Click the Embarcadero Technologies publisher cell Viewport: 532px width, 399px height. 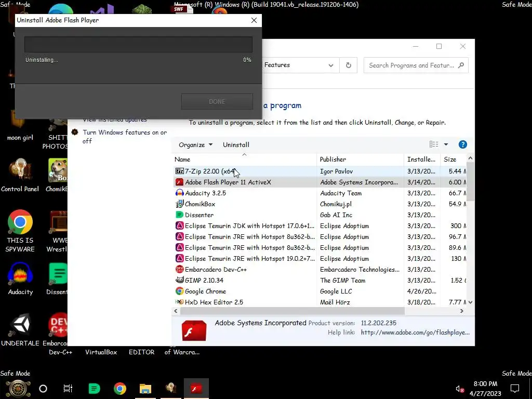(361, 270)
